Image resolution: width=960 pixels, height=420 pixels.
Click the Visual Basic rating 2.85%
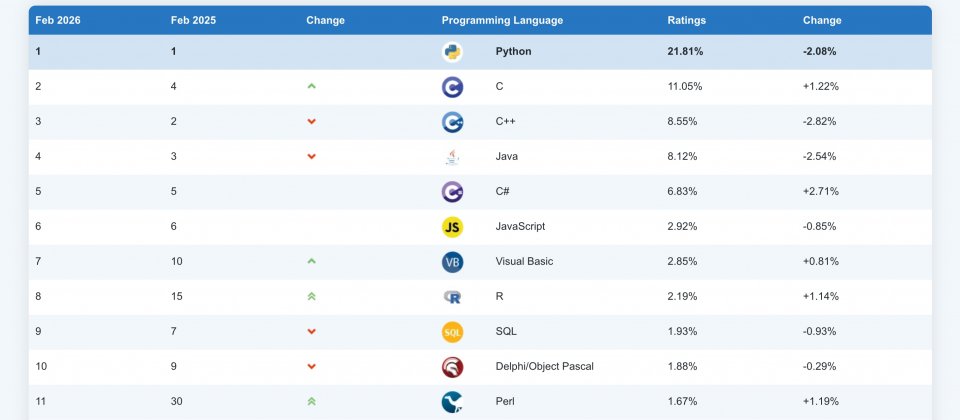(684, 262)
